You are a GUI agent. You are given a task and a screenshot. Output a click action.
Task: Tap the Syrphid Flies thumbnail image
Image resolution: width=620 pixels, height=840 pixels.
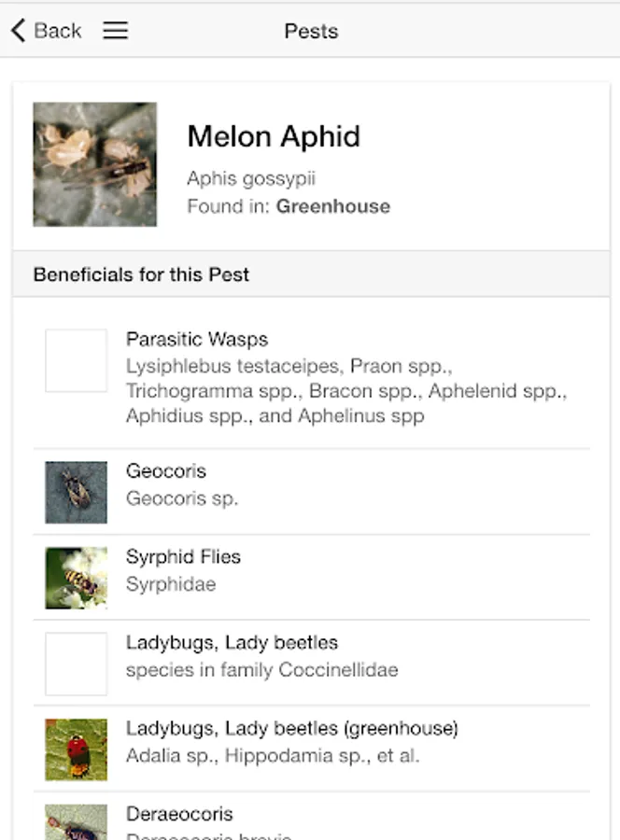coord(76,578)
